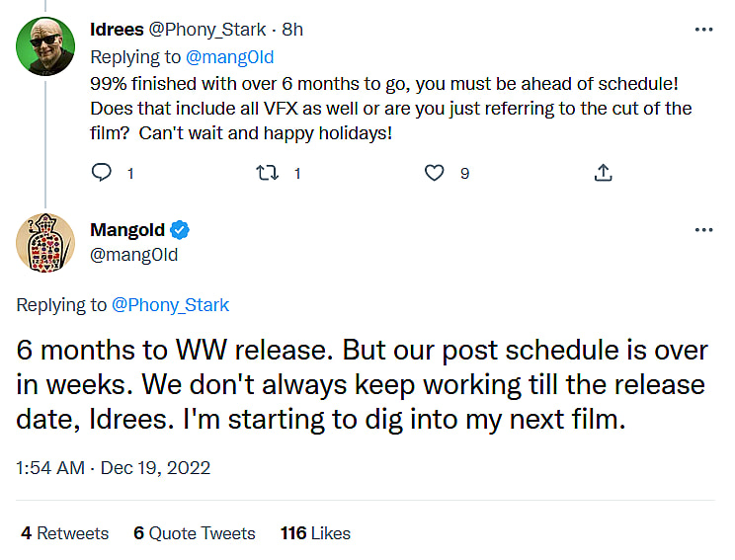The height and width of the screenshot is (560, 735).
Task: View the 116 Likes list
Action: (x=315, y=533)
